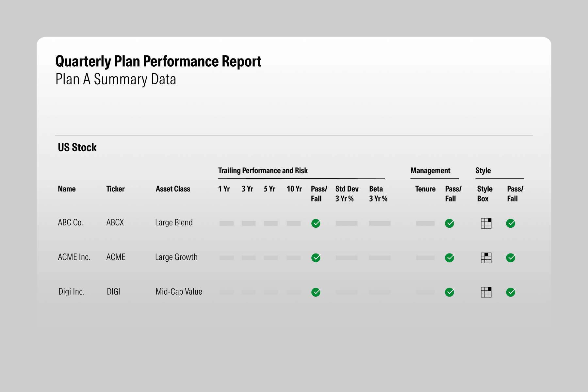Click Digi Inc. performance pass checkmark
Viewport: 588px width, 392px height.
(x=316, y=292)
